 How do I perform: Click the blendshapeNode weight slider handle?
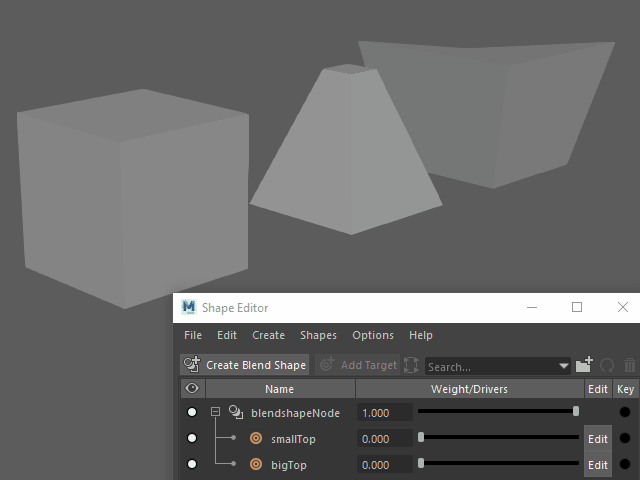coord(576,411)
